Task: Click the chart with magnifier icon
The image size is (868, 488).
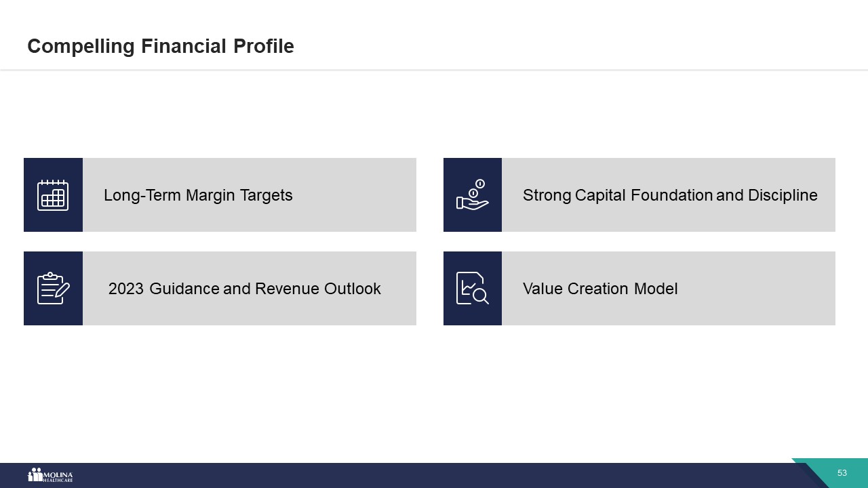Action: point(473,289)
